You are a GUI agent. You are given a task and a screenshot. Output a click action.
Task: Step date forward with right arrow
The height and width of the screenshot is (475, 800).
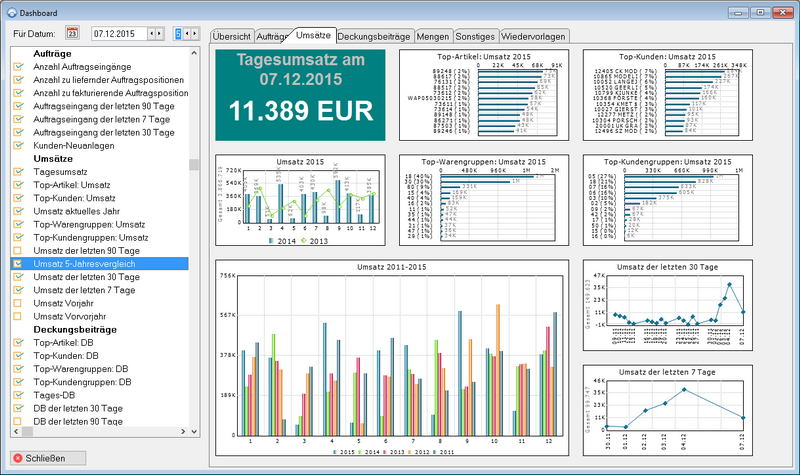[x=161, y=33]
